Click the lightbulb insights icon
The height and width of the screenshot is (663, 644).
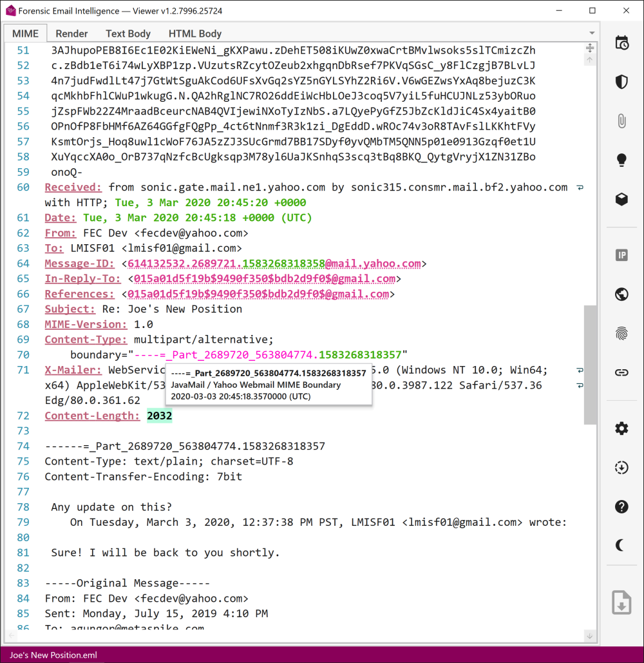(621, 160)
